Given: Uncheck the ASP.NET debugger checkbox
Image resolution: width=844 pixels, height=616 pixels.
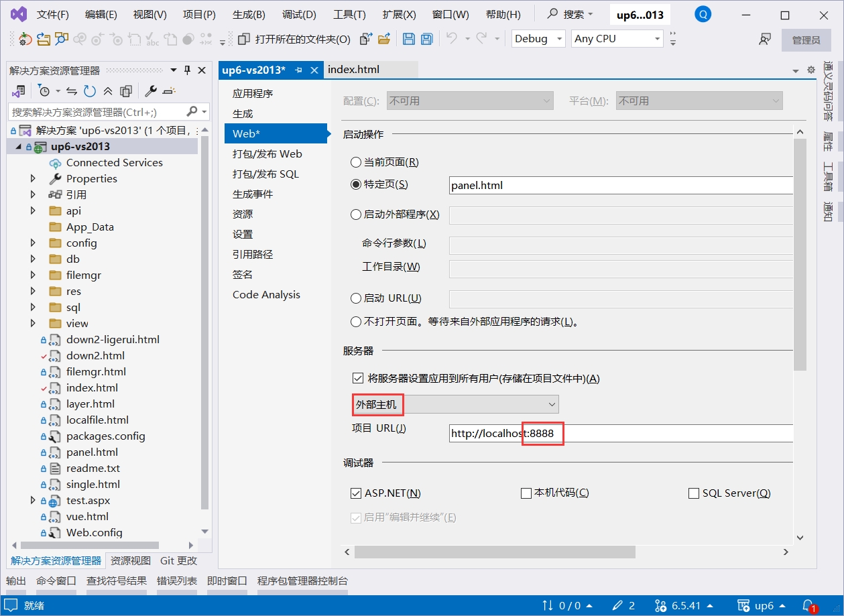Looking at the screenshot, I should (x=356, y=493).
